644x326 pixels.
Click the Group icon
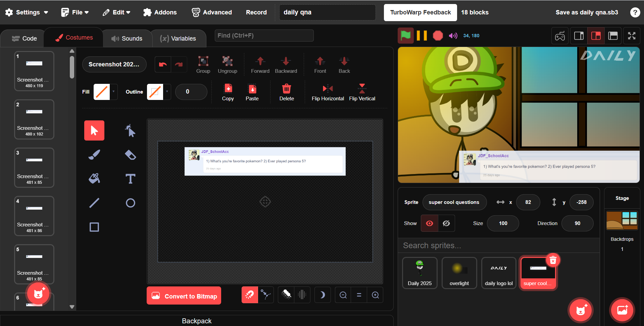pyautogui.click(x=203, y=65)
